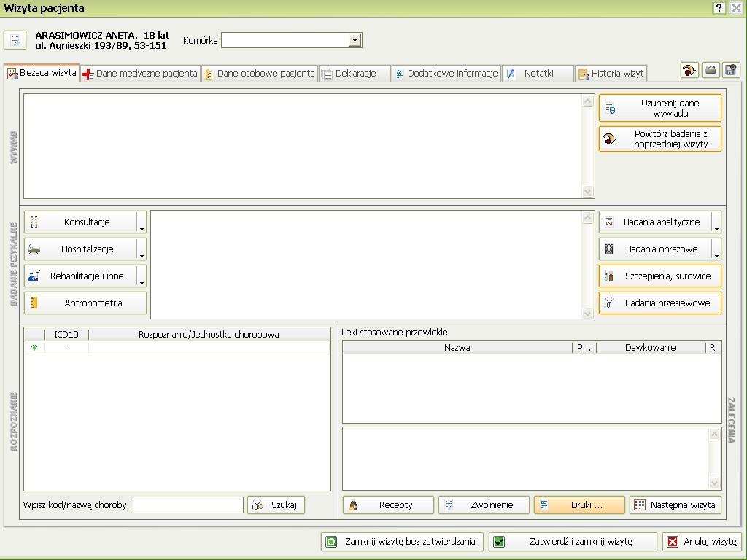Click the save diskette icon in top-right toolbar

tap(731, 70)
